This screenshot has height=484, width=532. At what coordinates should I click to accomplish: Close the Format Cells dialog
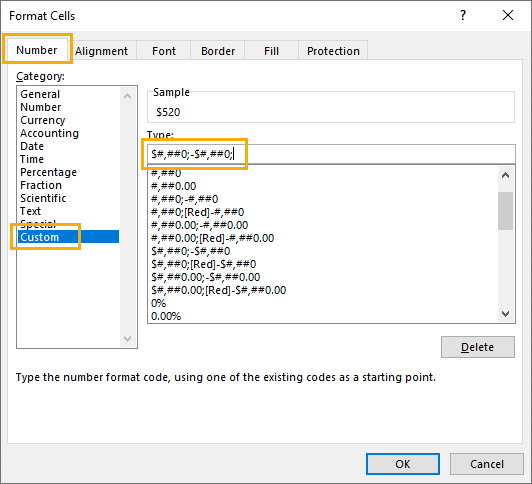[x=508, y=15]
